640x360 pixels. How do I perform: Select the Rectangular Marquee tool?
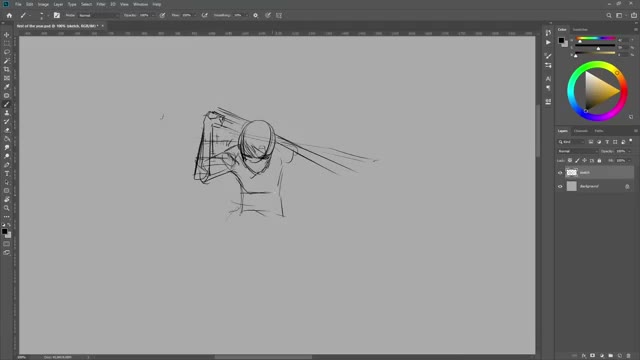click(x=7, y=43)
